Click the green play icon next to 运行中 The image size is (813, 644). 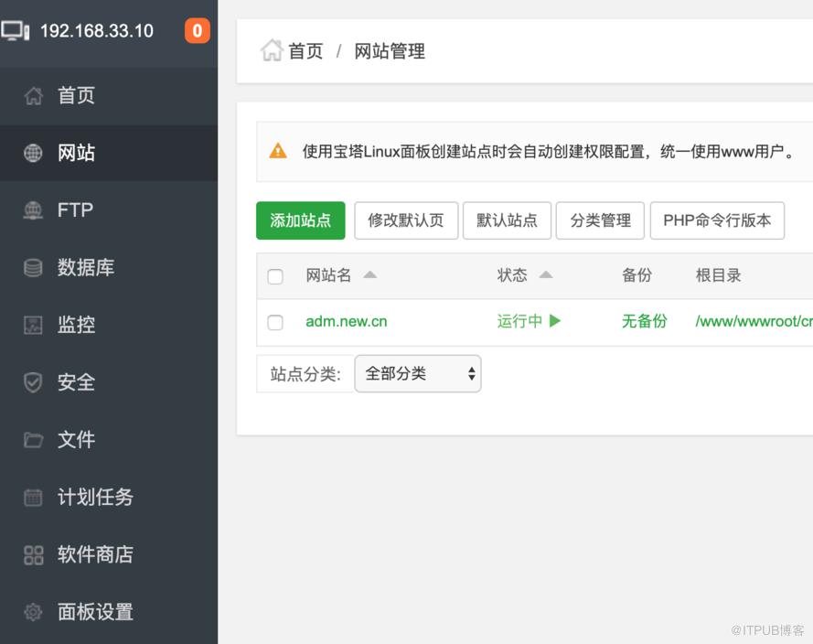pos(555,320)
